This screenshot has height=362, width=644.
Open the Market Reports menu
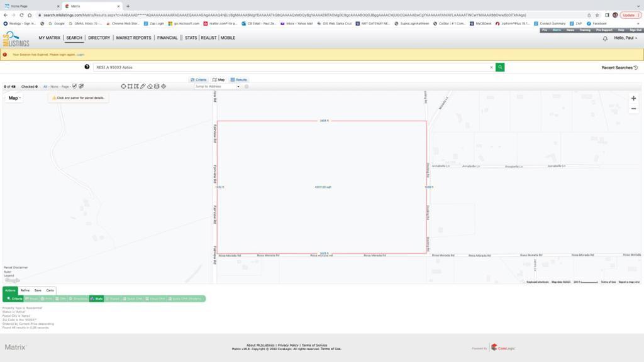pyautogui.click(x=133, y=38)
